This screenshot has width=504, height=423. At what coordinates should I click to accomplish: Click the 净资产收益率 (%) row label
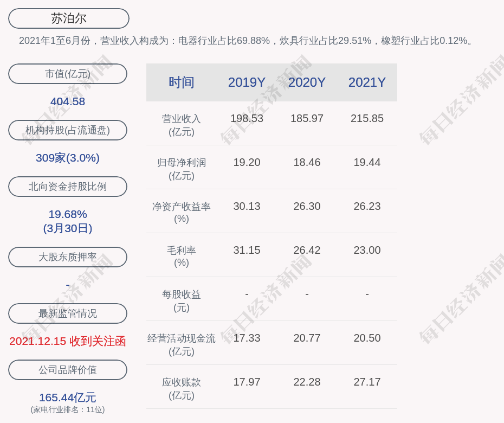pos(182,213)
